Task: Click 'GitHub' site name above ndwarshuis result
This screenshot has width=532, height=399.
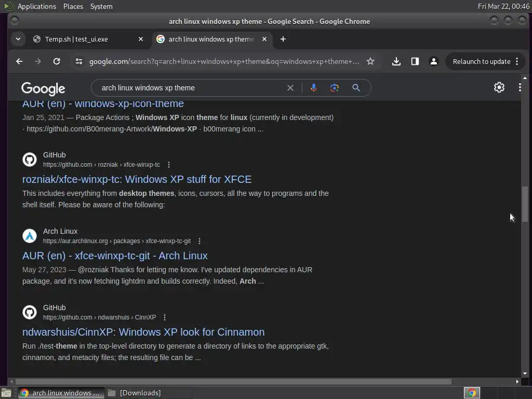Action: coord(54,308)
